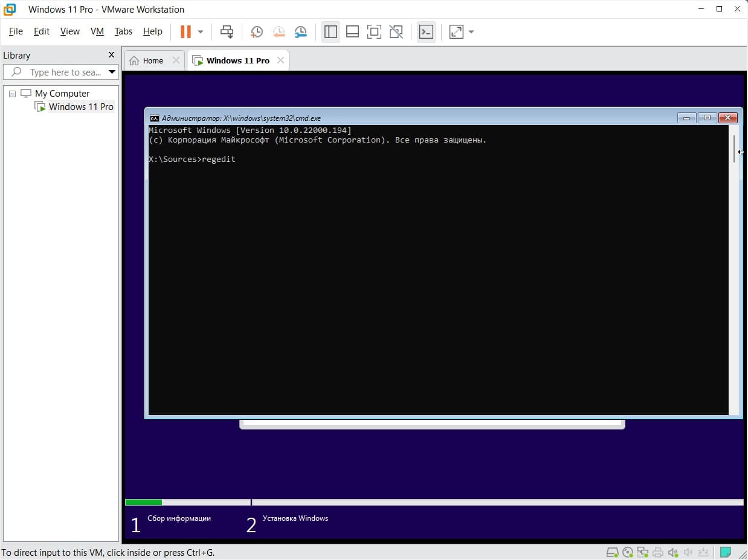Image resolution: width=748 pixels, height=560 pixels.
Task: Open the snapshot manager
Action: (300, 31)
